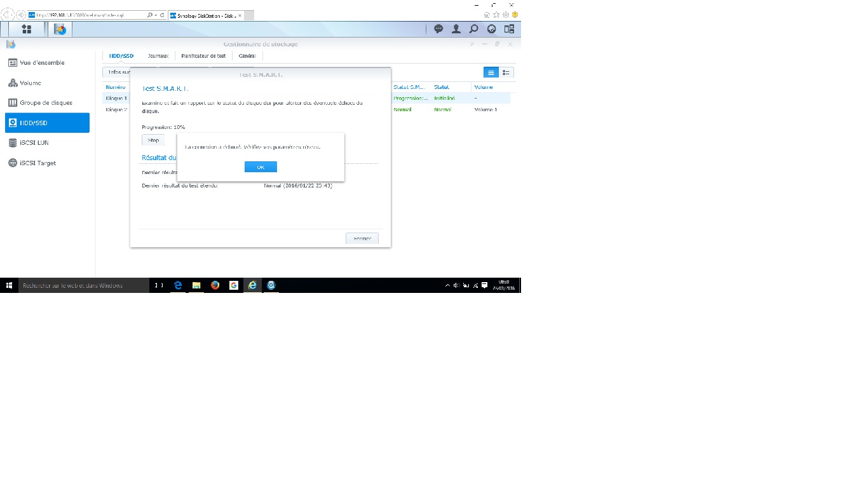Click the browser back arrow button

9,15
